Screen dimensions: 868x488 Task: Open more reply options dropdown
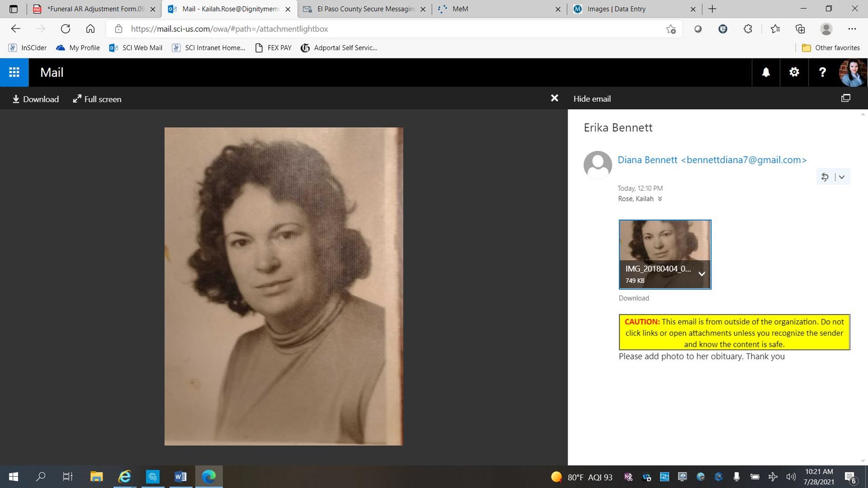pos(841,177)
